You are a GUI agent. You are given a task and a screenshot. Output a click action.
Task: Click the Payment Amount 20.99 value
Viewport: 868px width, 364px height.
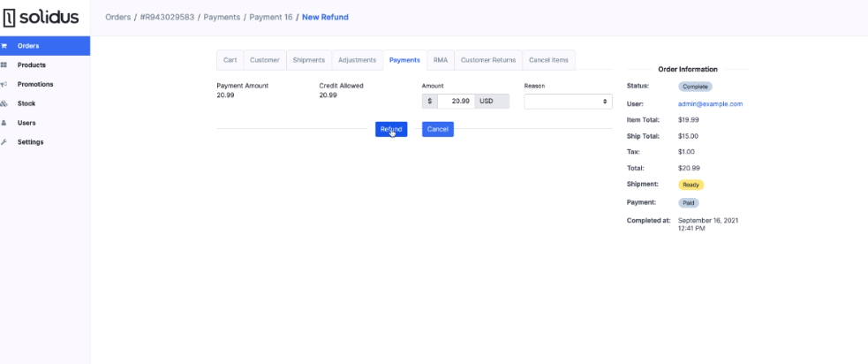[x=225, y=95]
